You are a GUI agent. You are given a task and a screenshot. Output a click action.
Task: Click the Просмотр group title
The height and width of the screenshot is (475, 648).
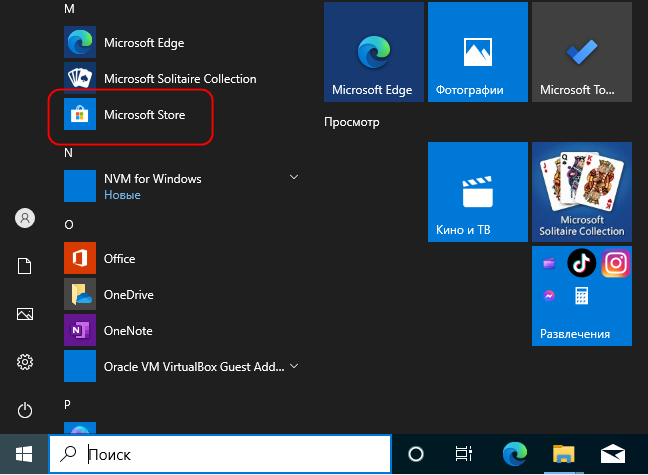click(352, 122)
